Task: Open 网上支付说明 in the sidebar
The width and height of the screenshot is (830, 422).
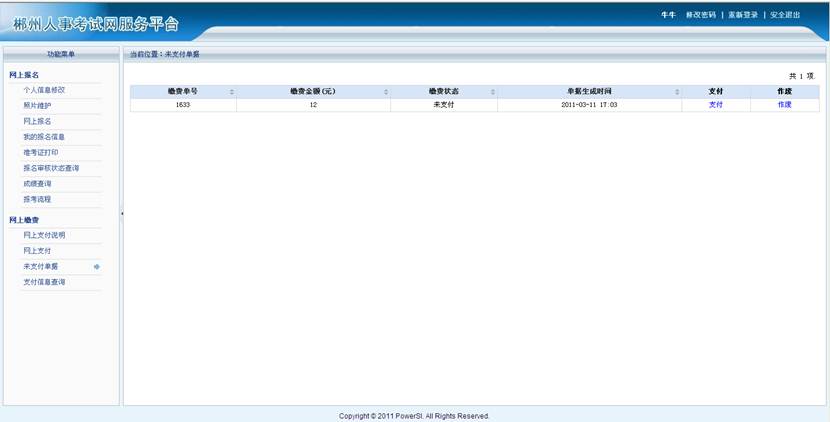Action: (44, 235)
